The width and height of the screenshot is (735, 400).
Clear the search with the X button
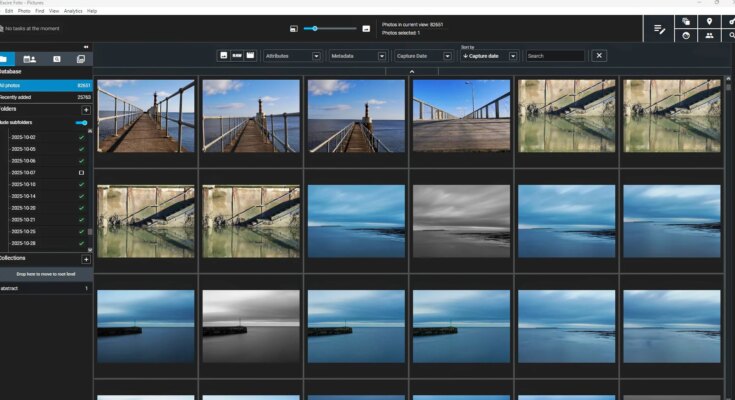click(599, 56)
